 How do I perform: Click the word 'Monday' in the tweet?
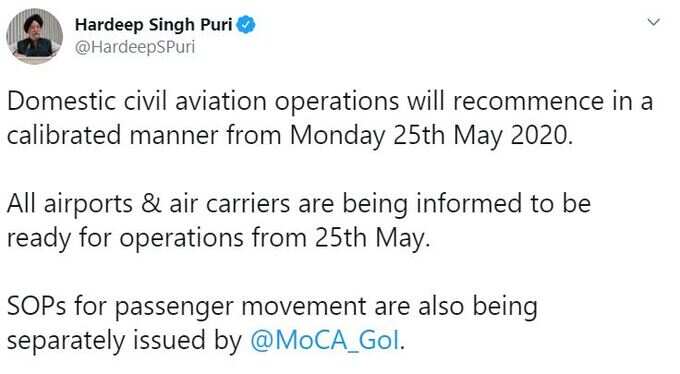click(x=337, y=136)
